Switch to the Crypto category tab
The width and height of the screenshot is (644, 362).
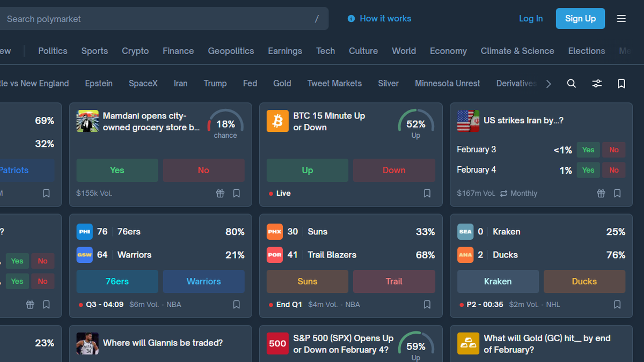(135, 51)
